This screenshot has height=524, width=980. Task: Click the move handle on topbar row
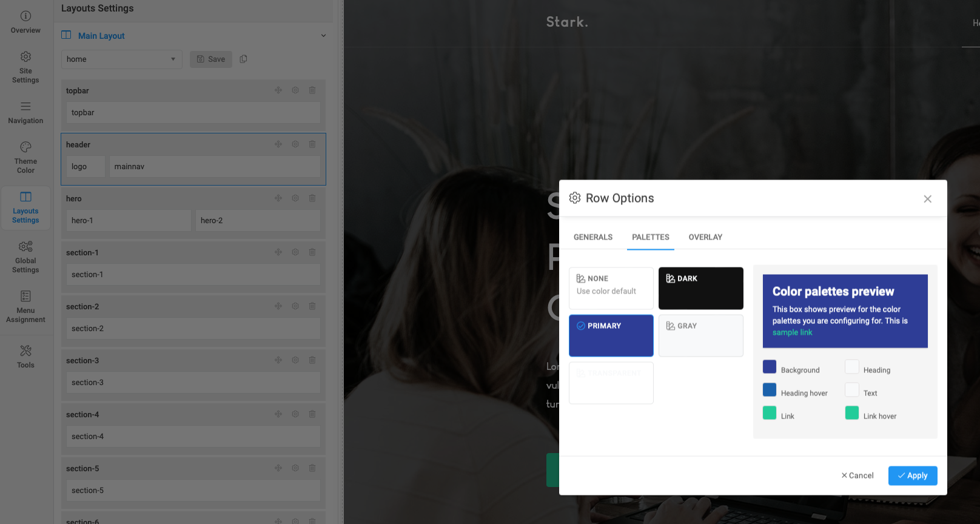pyautogui.click(x=278, y=90)
